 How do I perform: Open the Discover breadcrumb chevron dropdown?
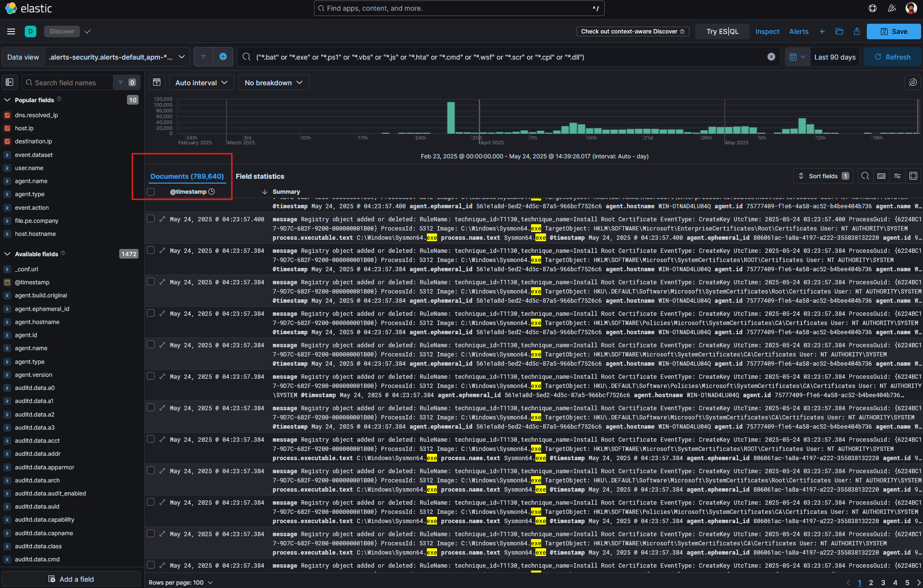click(88, 31)
